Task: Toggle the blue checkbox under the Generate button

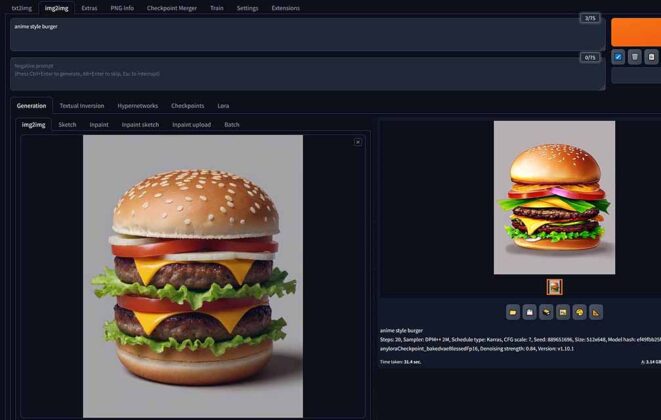Action: [x=618, y=57]
